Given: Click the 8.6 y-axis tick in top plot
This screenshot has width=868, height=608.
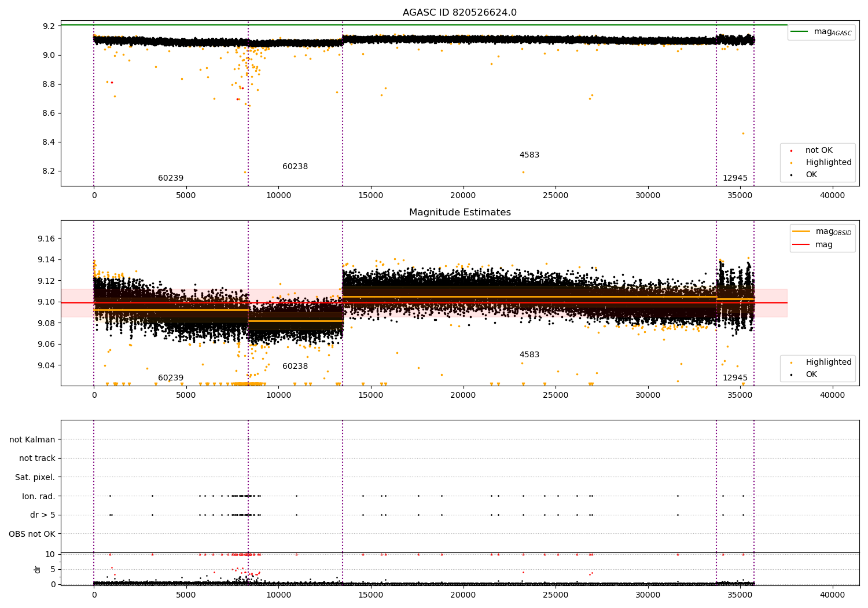Looking at the screenshot, I should coord(49,113).
